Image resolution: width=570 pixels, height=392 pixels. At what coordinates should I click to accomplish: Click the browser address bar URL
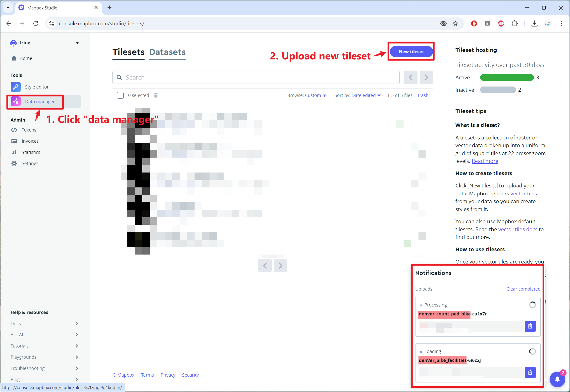pos(102,23)
